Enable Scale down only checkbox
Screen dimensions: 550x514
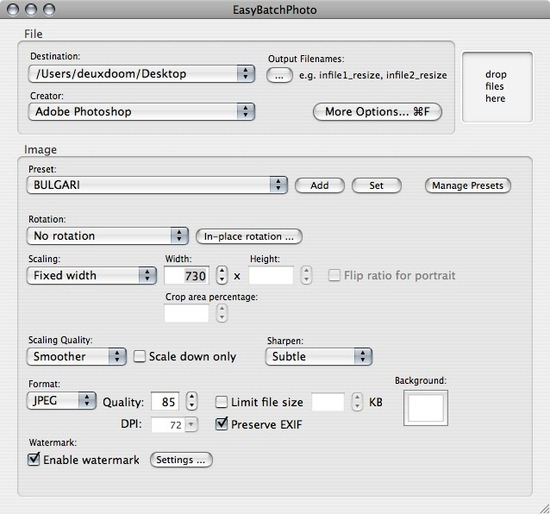click(x=139, y=356)
